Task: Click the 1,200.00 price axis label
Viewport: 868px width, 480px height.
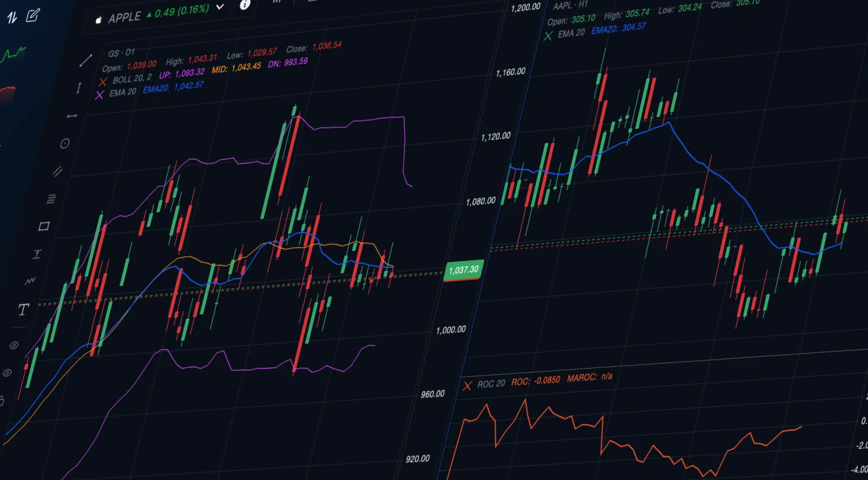Action: point(525,7)
